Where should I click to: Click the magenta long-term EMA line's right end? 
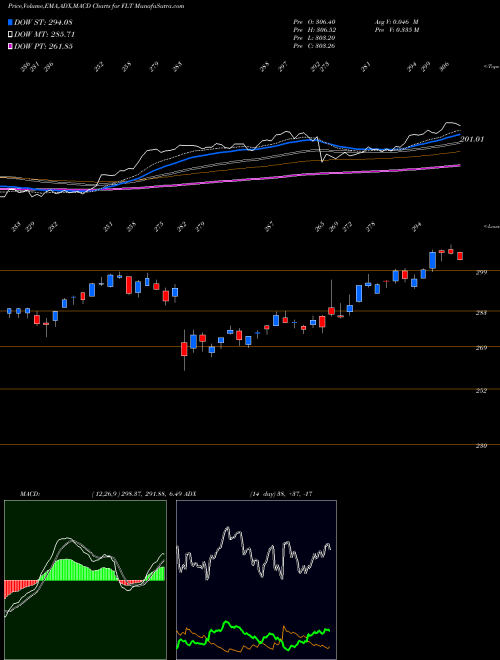tap(459, 166)
